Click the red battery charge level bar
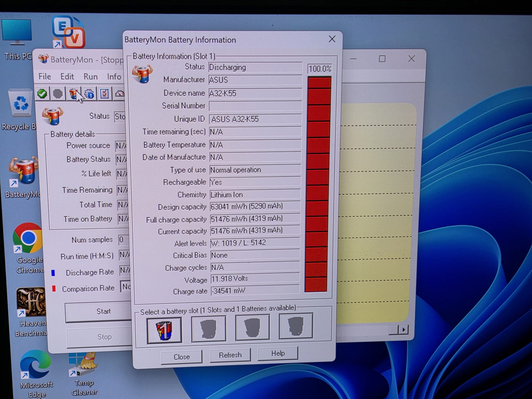 click(x=318, y=184)
